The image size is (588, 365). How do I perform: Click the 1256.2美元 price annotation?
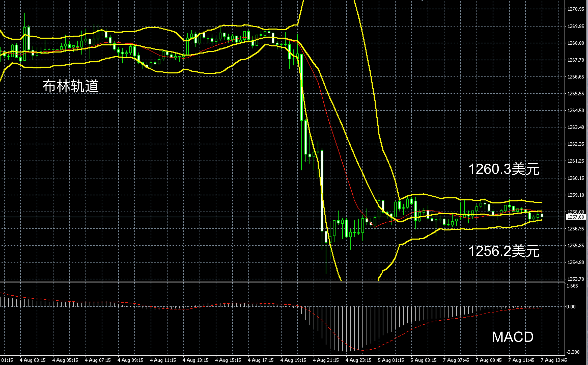pos(504,251)
